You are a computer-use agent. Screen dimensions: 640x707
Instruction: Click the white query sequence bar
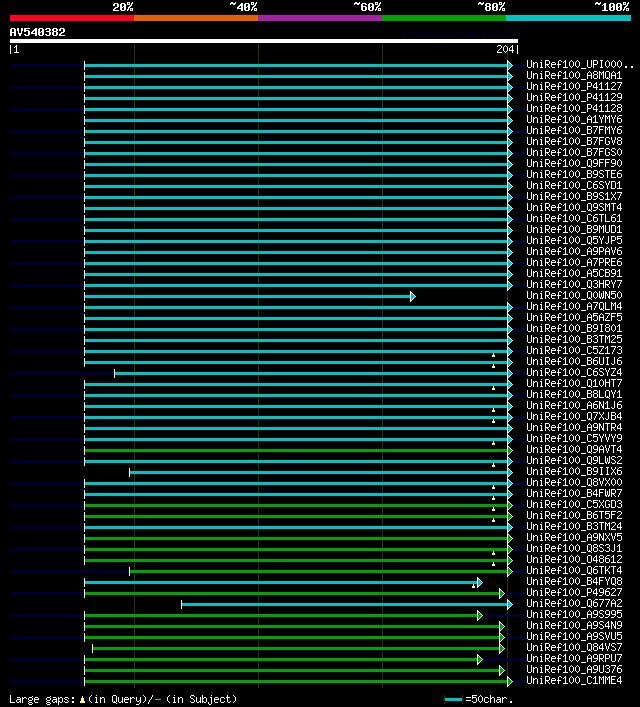(264, 41)
